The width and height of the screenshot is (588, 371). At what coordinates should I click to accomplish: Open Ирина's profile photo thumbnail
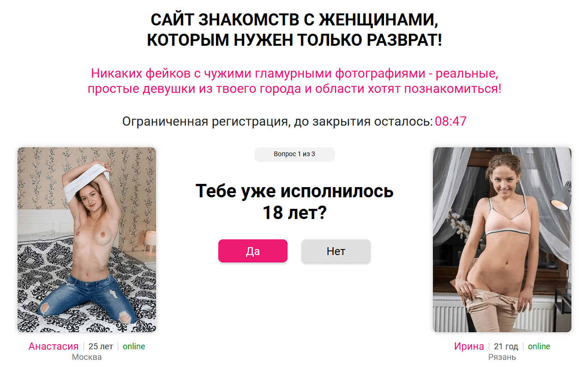(502, 240)
